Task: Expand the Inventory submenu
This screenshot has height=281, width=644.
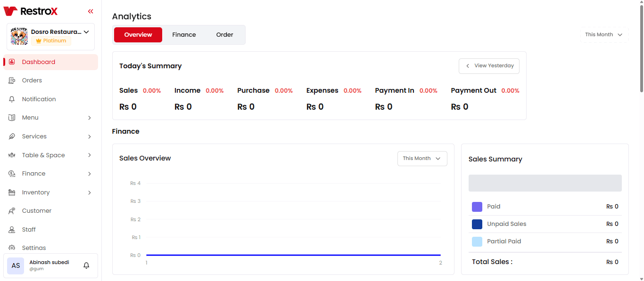Action: click(90, 193)
